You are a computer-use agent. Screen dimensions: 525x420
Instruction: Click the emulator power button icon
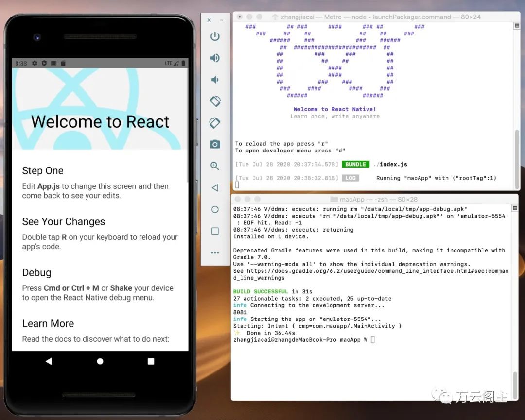click(x=215, y=36)
